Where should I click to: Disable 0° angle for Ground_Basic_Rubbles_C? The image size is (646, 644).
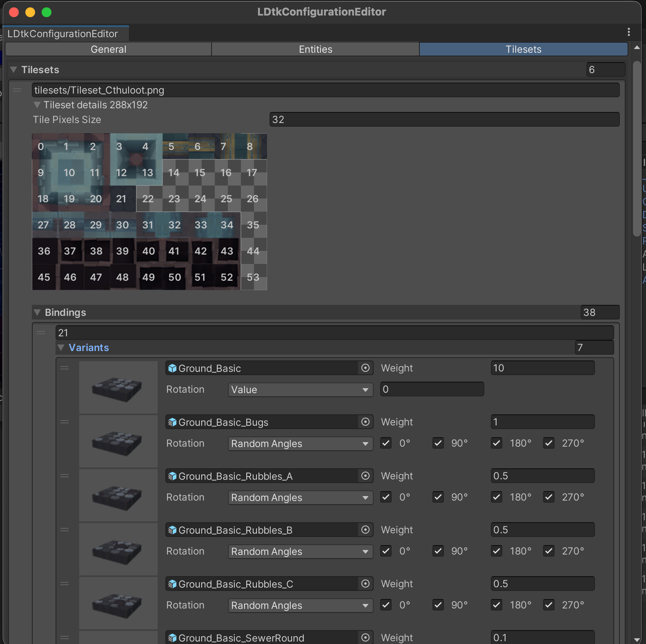tap(386, 605)
